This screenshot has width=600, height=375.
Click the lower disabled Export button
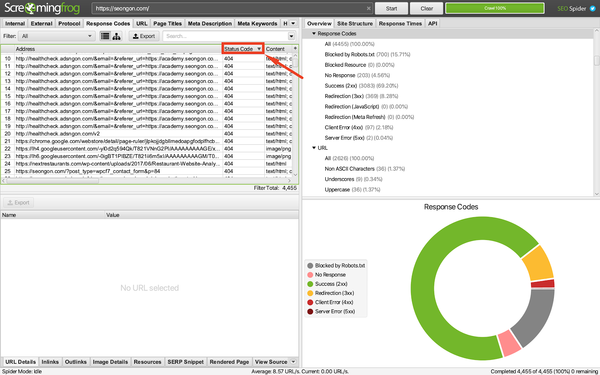pyautogui.click(x=18, y=202)
